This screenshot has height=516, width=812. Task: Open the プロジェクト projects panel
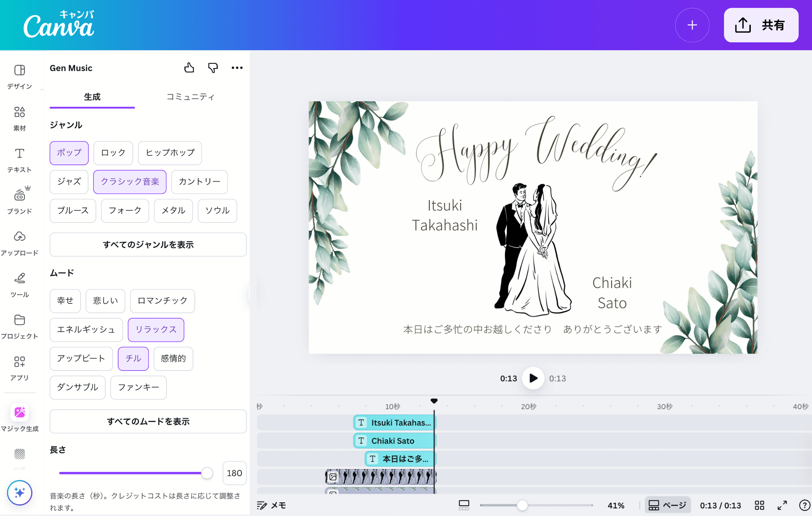coord(20,326)
